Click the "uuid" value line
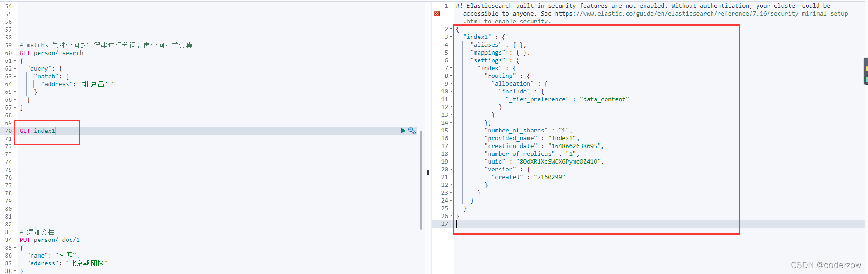The height and width of the screenshot is (274, 868). pyautogui.click(x=544, y=162)
